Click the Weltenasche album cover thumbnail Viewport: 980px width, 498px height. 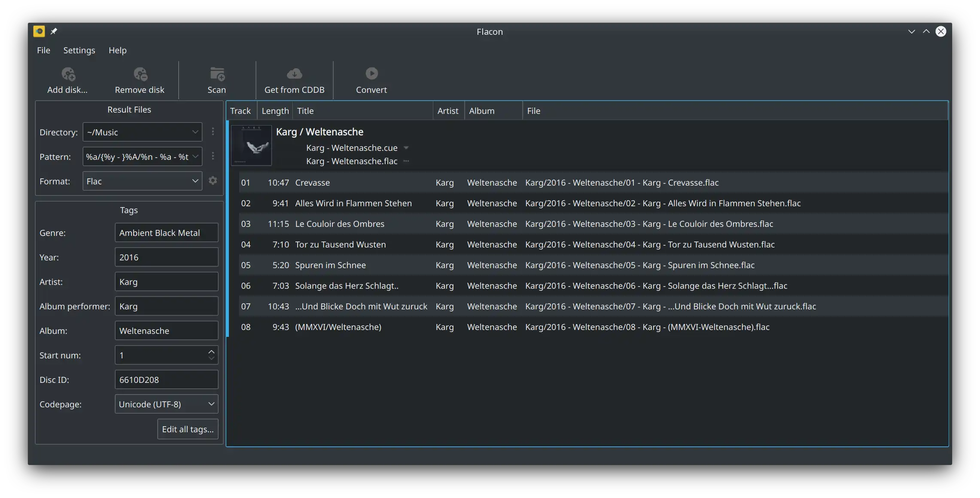point(251,145)
